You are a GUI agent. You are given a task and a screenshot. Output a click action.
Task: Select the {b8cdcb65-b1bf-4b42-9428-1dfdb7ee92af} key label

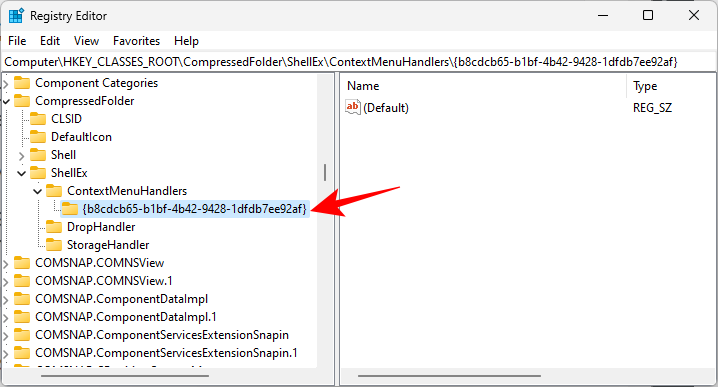tap(195, 209)
